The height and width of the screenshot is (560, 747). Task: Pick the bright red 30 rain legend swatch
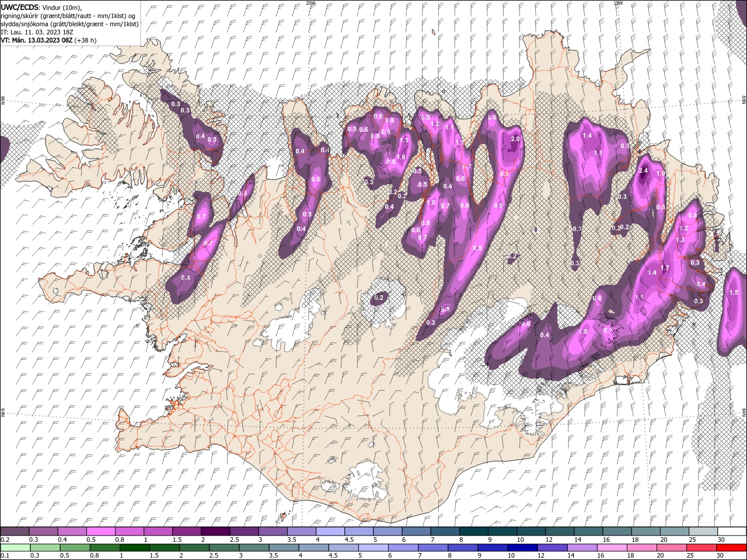(x=732, y=548)
